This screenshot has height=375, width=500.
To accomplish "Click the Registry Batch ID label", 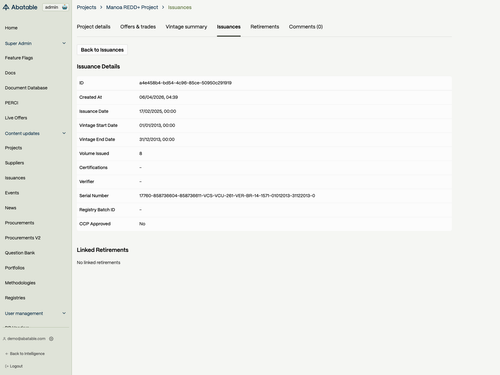I will tap(97, 210).
